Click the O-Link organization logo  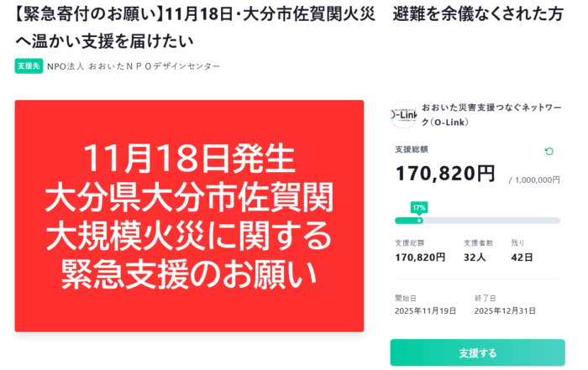(403, 115)
